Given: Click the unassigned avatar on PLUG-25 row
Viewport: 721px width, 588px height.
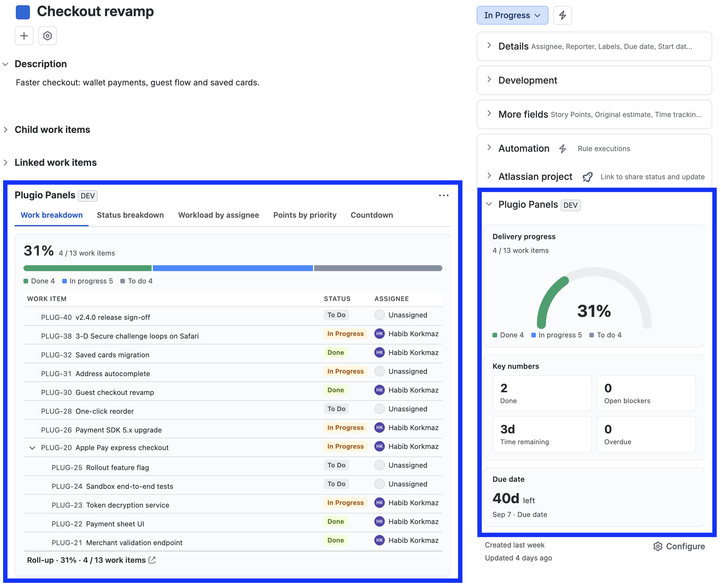Looking at the screenshot, I should [x=379, y=465].
